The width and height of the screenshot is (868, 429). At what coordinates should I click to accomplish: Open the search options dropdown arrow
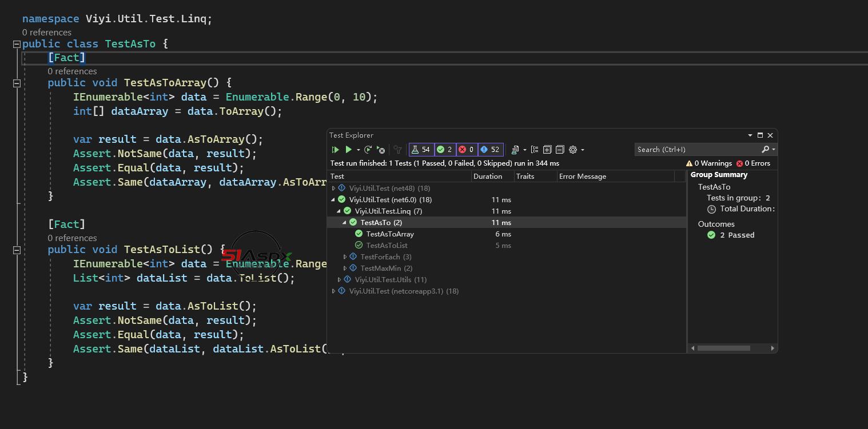point(774,150)
